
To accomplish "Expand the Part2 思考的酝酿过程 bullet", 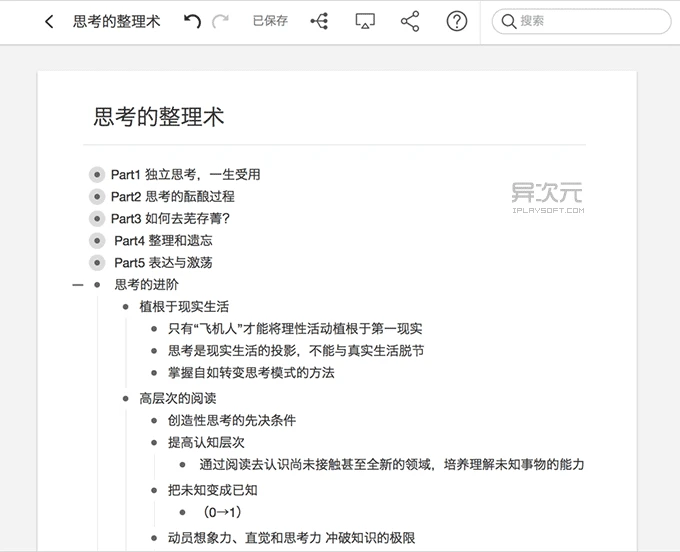I will pos(97,196).
